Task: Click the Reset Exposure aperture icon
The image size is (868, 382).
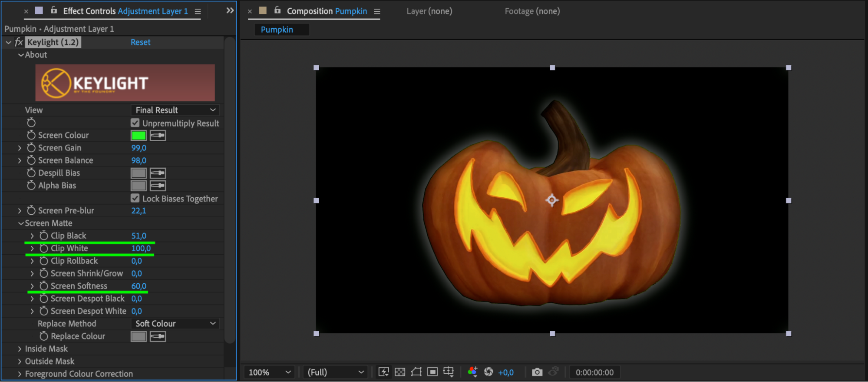Action: (x=488, y=372)
